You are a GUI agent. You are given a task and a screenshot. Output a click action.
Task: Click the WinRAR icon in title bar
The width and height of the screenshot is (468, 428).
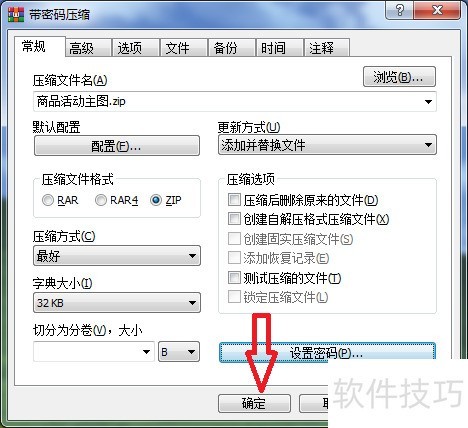16,14
